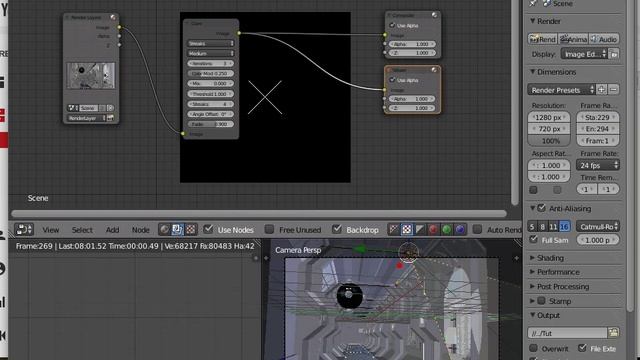
Task: Click the Composite node collapse triangle
Action: point(389,15)
